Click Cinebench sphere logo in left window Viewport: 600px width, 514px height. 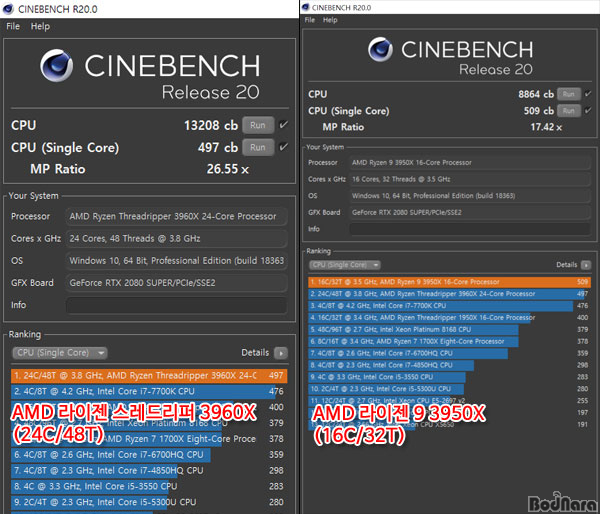[57, 65]
